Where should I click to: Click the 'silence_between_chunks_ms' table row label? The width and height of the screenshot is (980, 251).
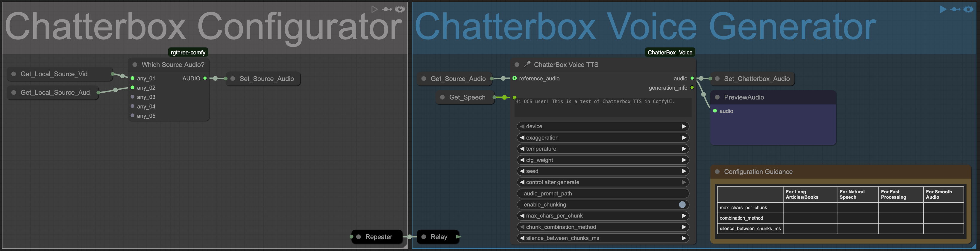pos(750,229)
